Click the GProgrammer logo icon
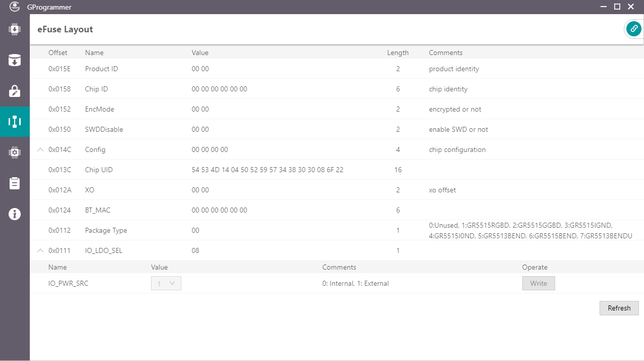The width and height of the screenshot is (644, 361). [x=14, y=7]
